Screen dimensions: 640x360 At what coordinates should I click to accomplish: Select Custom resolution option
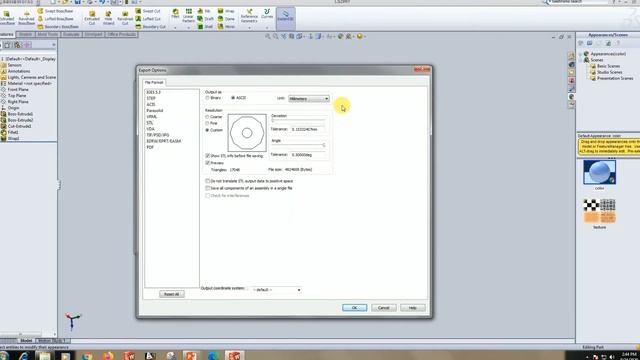click(x=207, y=130)
